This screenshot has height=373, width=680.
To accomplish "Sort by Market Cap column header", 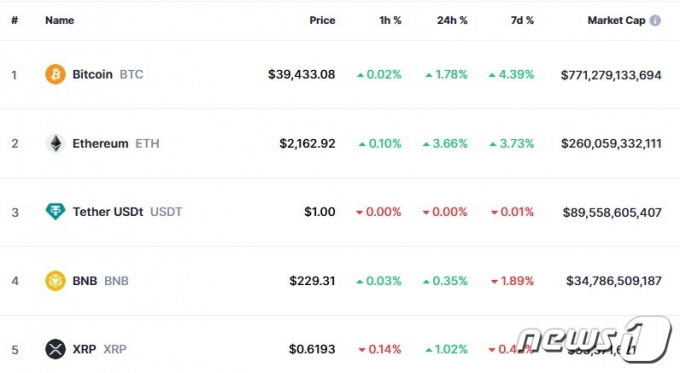I will (616, 20).
